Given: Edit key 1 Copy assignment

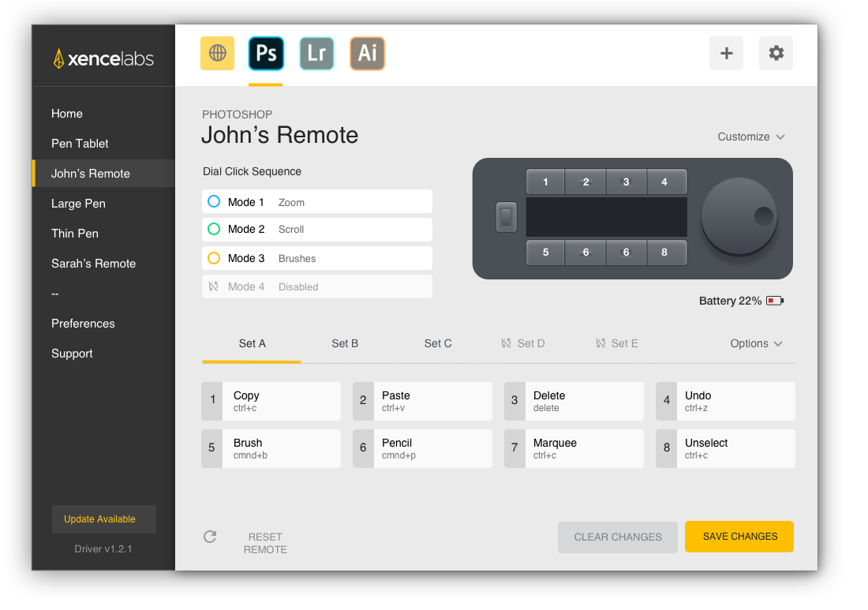Looking at the screenshot, I should (271, 401).
